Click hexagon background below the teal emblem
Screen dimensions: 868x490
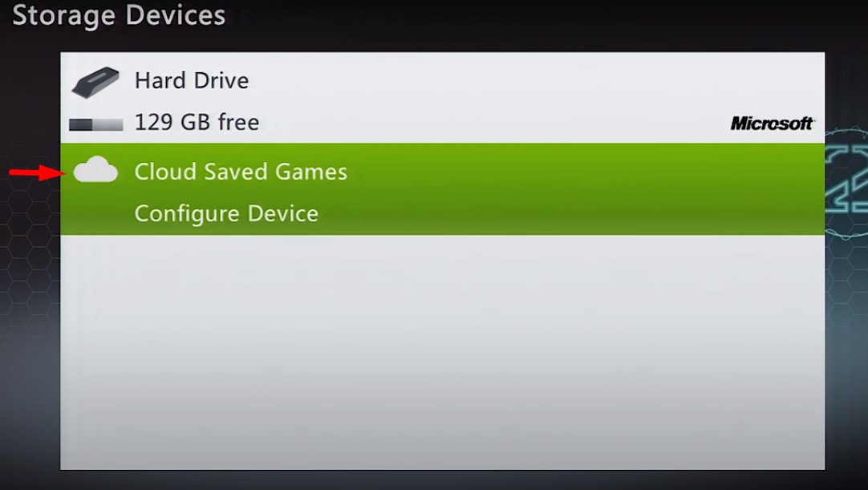point(846,288)
